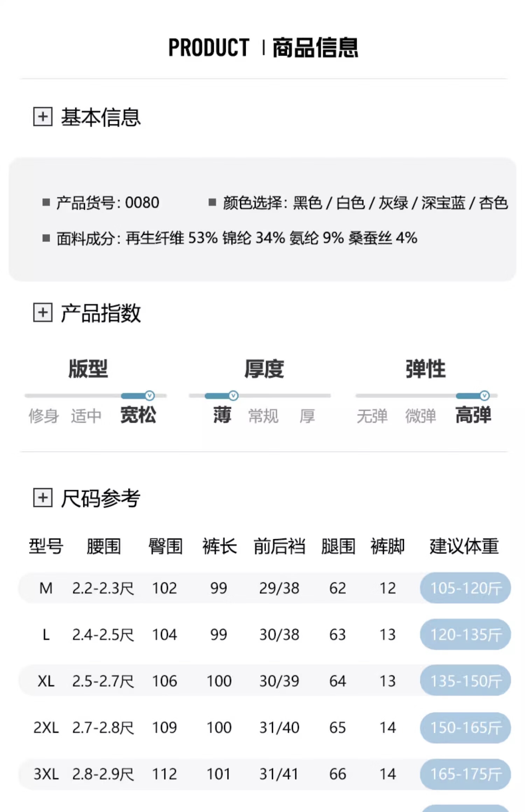Click the square bullet before 面料成分
525x812 pixels.
[46, 238]
